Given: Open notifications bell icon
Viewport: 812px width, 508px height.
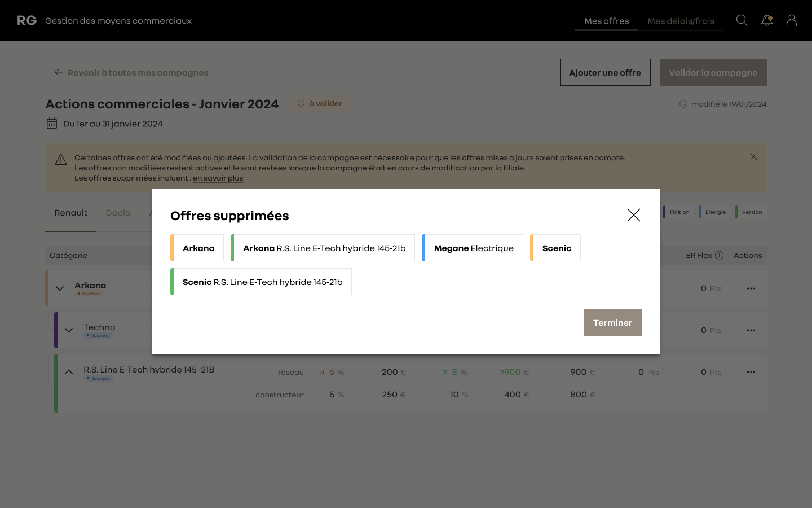Looking at the screenshot, I should pos(767,20).
